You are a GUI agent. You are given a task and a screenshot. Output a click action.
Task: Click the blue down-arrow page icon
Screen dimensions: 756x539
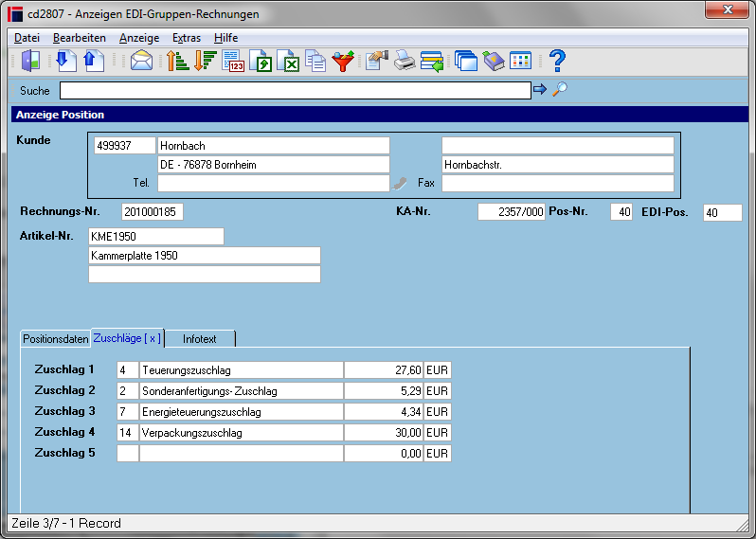(x=66, y=61)
